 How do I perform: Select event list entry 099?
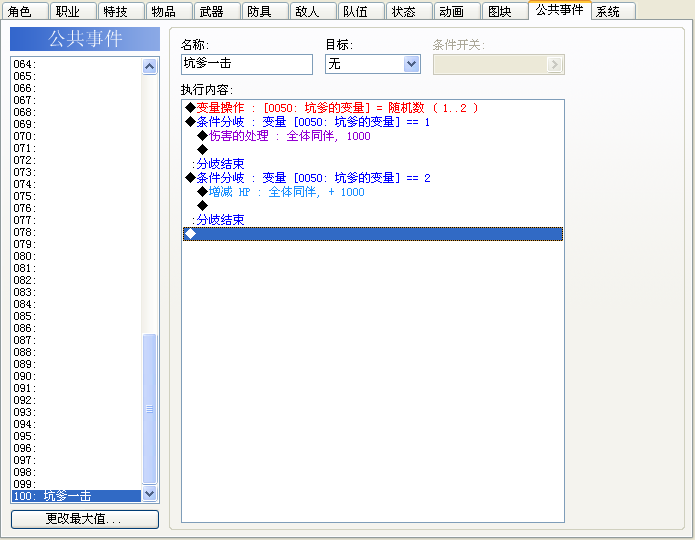click(x=76, y=484)
